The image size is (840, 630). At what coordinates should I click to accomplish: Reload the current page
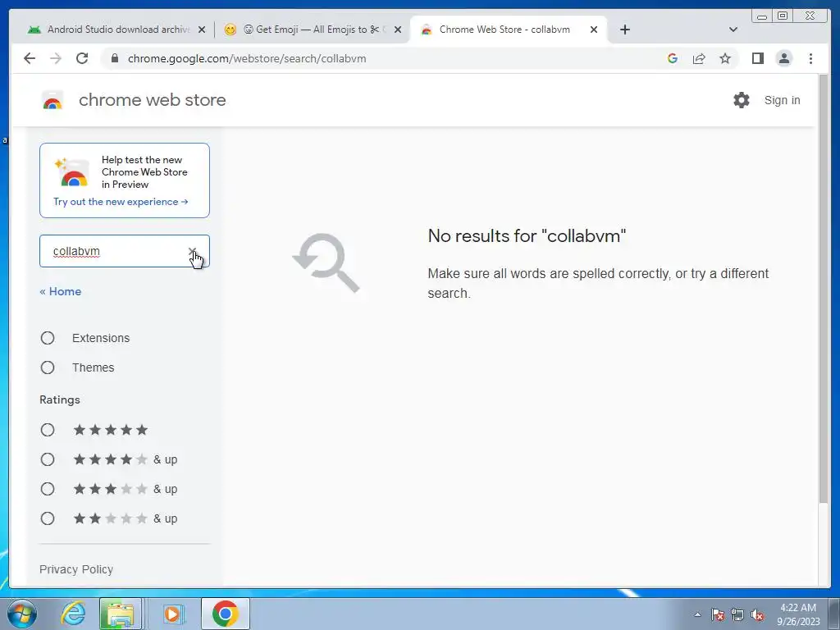point(82,58)
